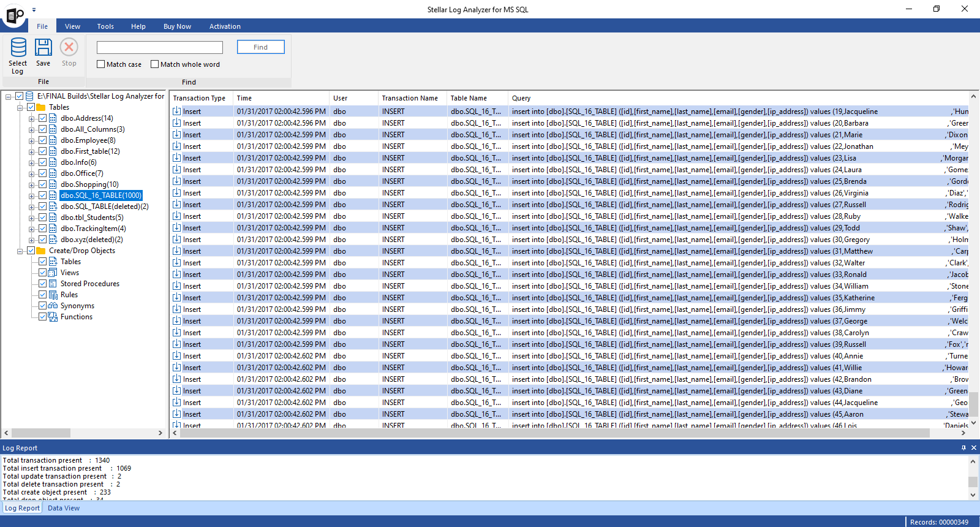980x527 pixels.
Task: Uncheck the dbo.SQL_16_TABLE(1000) checkbox
Action: click(43, 195)
